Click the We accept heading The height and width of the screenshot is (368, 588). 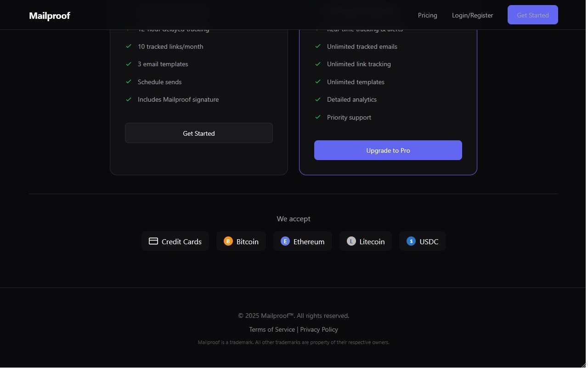click(x=294, y=218)
